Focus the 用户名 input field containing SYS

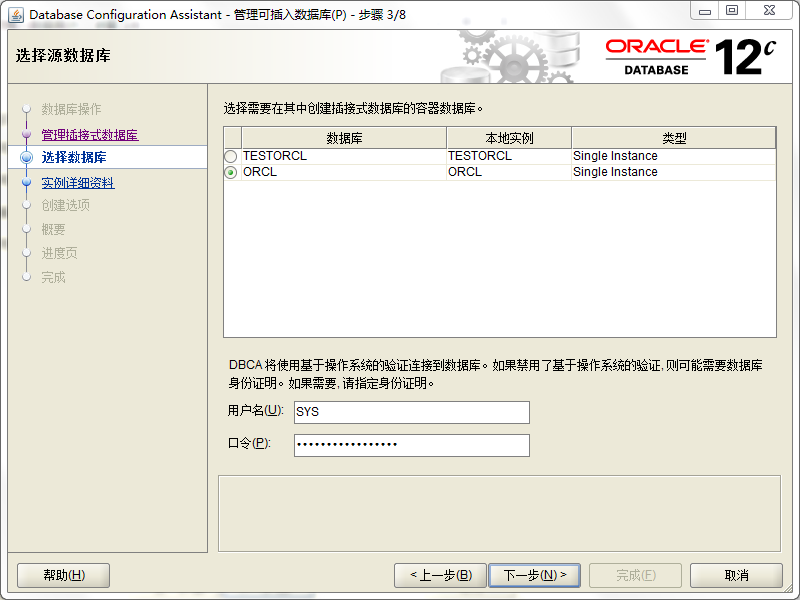pyautogui.click(x=412, y=412)
